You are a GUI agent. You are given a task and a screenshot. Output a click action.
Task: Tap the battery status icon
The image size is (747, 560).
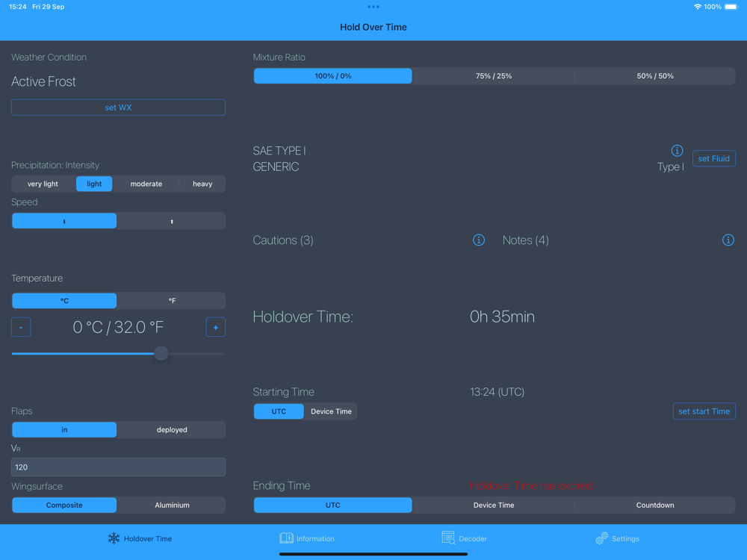[731, 7]
